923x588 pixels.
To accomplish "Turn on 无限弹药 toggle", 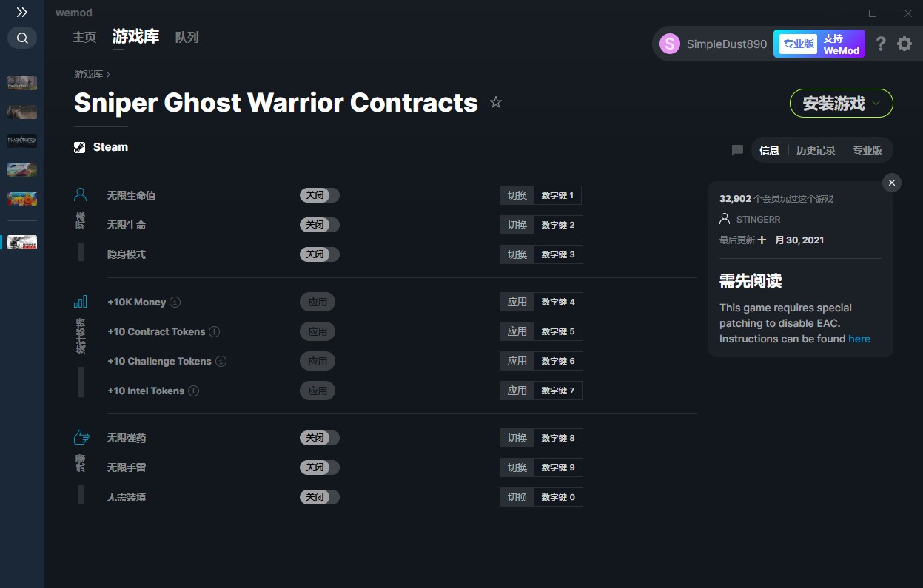I will [320, 438].
